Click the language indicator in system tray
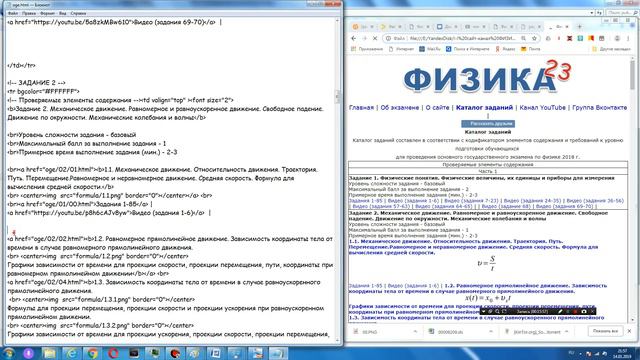Screen dimensions: 640x360 coord(572,353)
